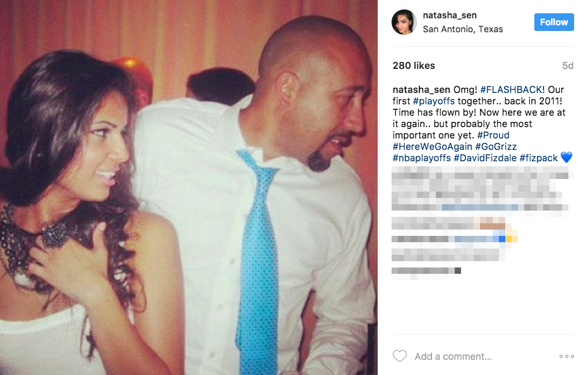Click the #Proud hashtag
Image resolution: width=588 pixels, height=375 pixels.
coord(493,135)
